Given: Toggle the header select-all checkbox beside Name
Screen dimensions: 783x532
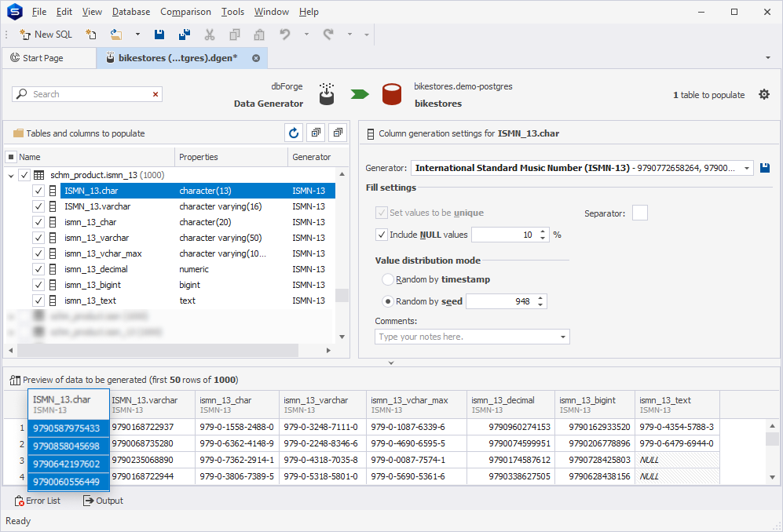Looking at the screenshot, I should (x=10, y=157).
